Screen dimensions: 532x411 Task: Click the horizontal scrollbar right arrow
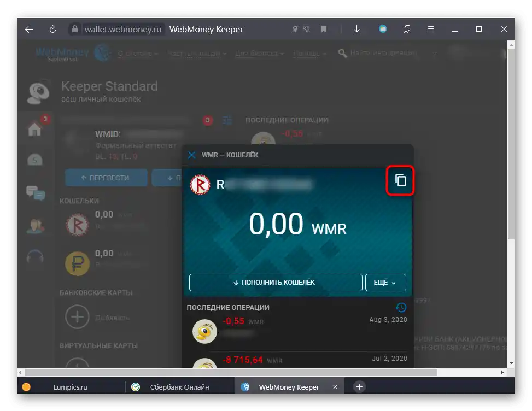point(502,372)
